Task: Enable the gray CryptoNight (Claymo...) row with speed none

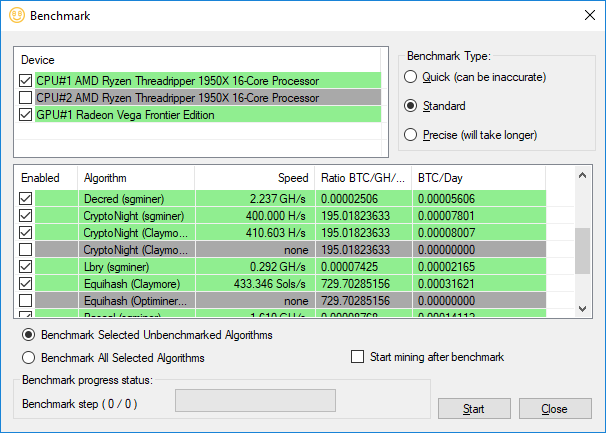Action: tap(26, 249)
